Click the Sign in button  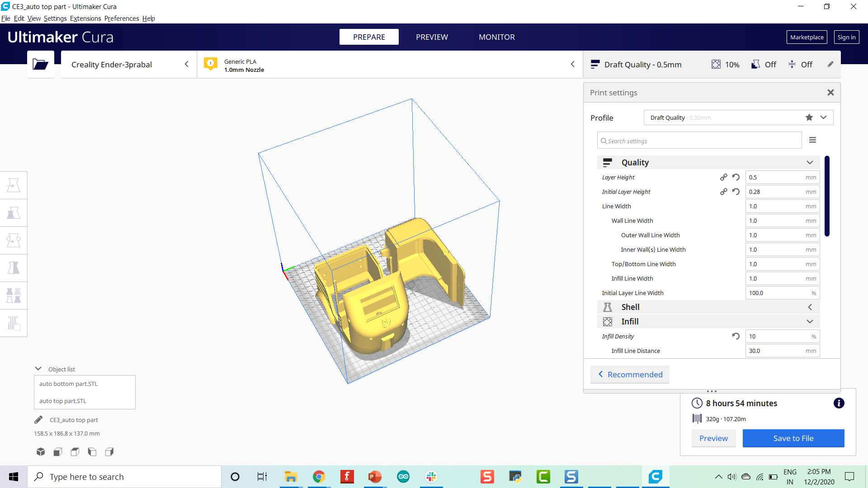click(846, 37)
